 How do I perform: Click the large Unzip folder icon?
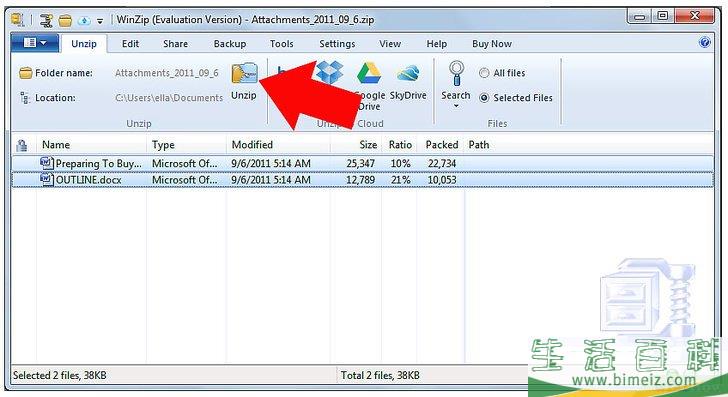(244, 74)
